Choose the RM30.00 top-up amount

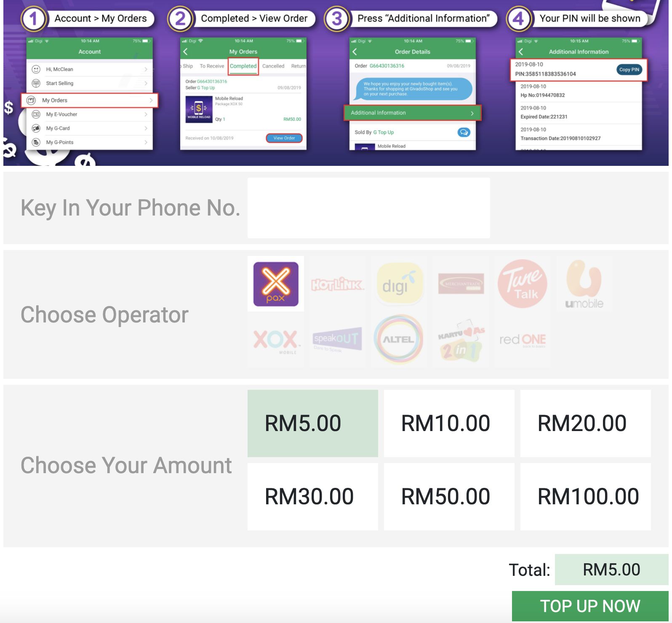pos(313,497)
